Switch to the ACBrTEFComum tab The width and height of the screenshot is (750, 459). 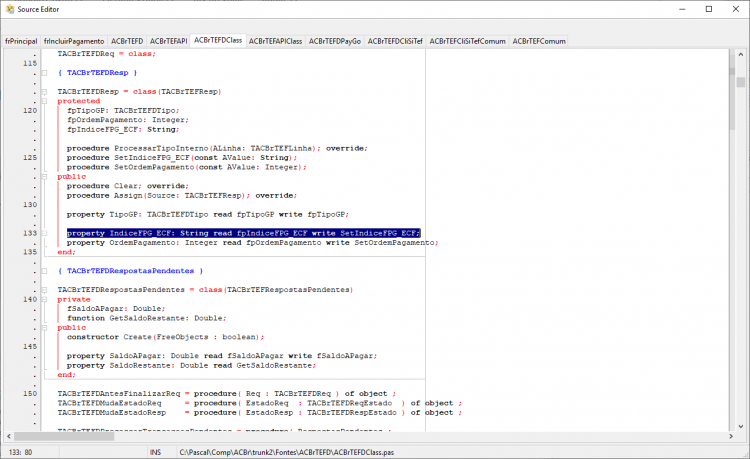click(539, 41)
